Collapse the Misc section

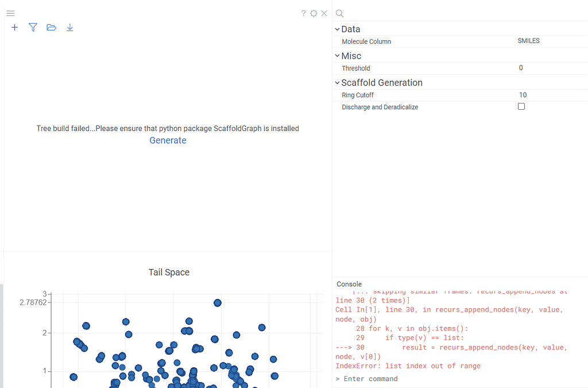337,56
